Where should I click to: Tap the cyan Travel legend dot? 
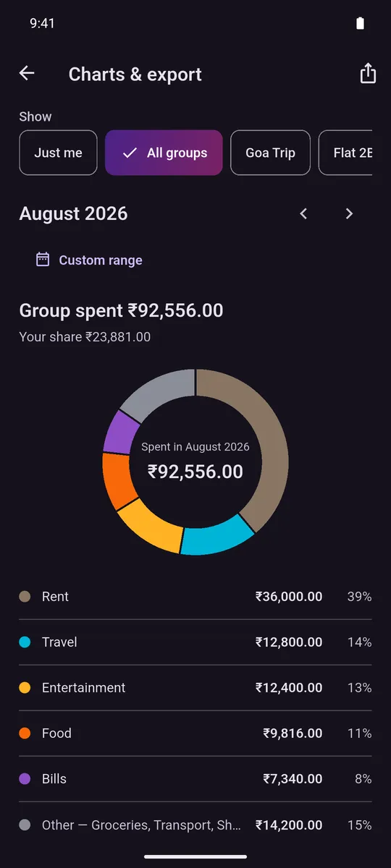pyautogui.click(x=25, y=642)
